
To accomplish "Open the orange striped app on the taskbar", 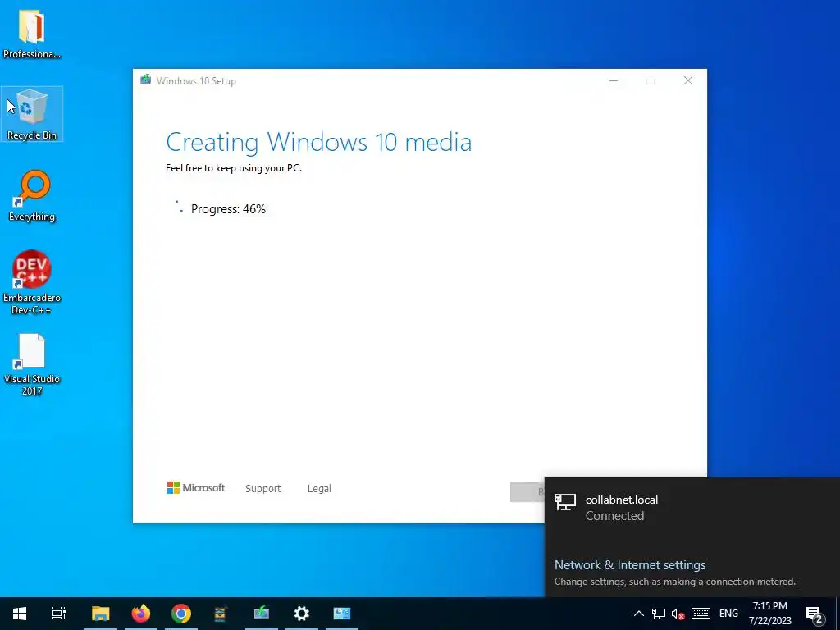I will (221, 614).
